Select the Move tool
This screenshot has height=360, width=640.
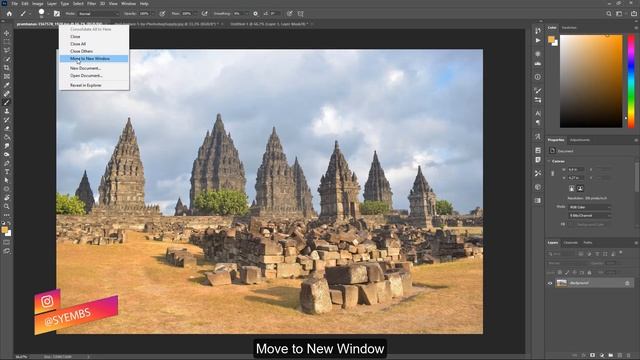(7, 33)
